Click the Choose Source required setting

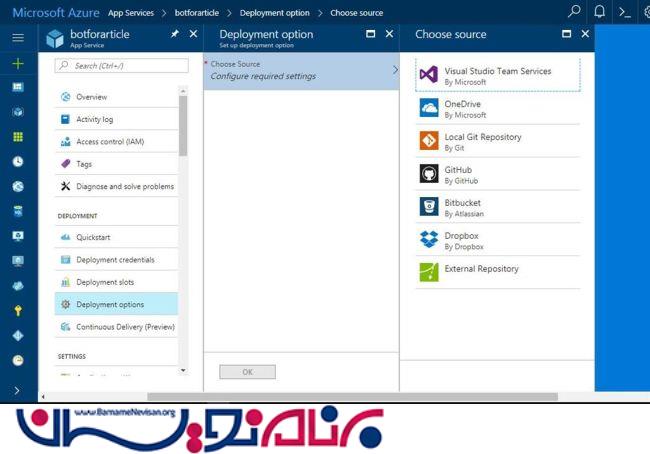pyautogui.click(x=301, y=71)
